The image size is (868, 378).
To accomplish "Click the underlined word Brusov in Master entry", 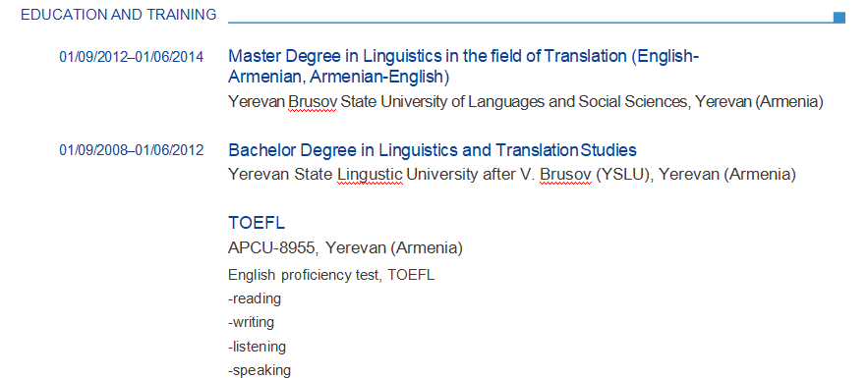I will click(313, 102).
